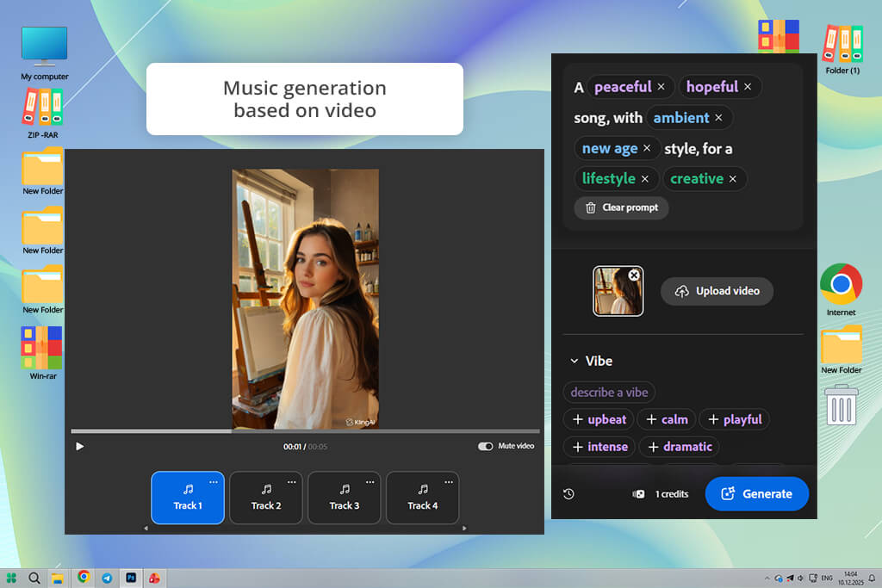
Task: Open Telegram from the taskbar
Action: 107,578
